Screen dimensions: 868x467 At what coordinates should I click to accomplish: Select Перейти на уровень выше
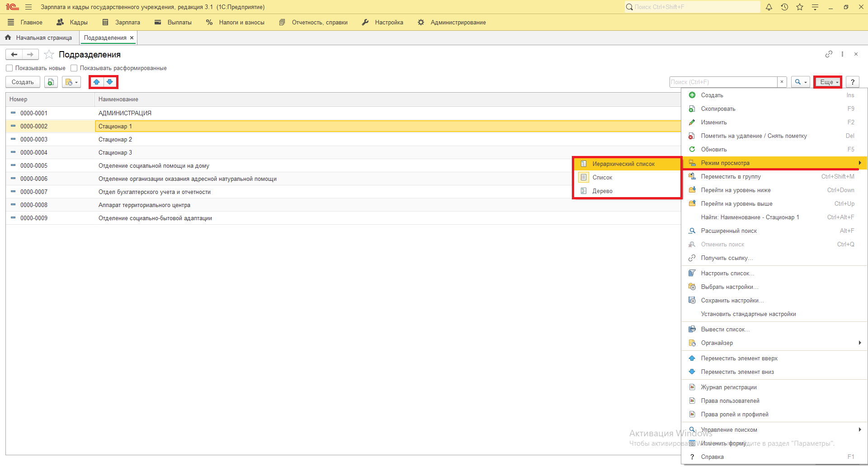point(774,204)
